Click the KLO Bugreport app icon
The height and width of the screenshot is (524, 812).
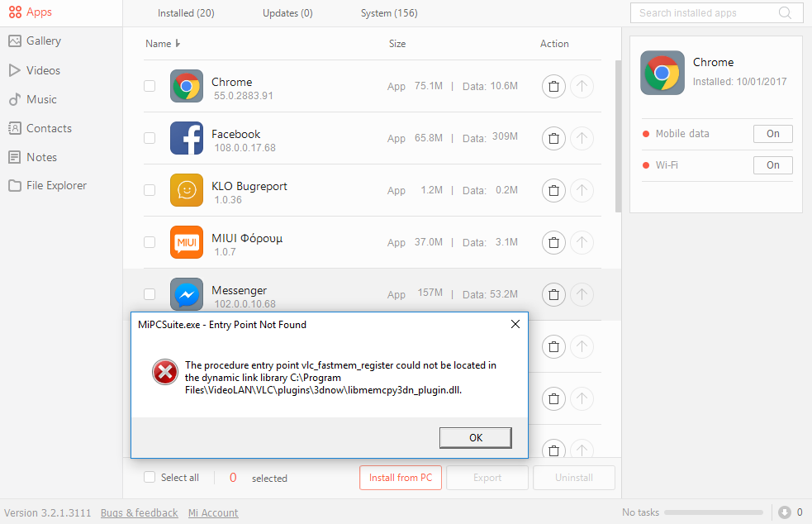(187, 190)
